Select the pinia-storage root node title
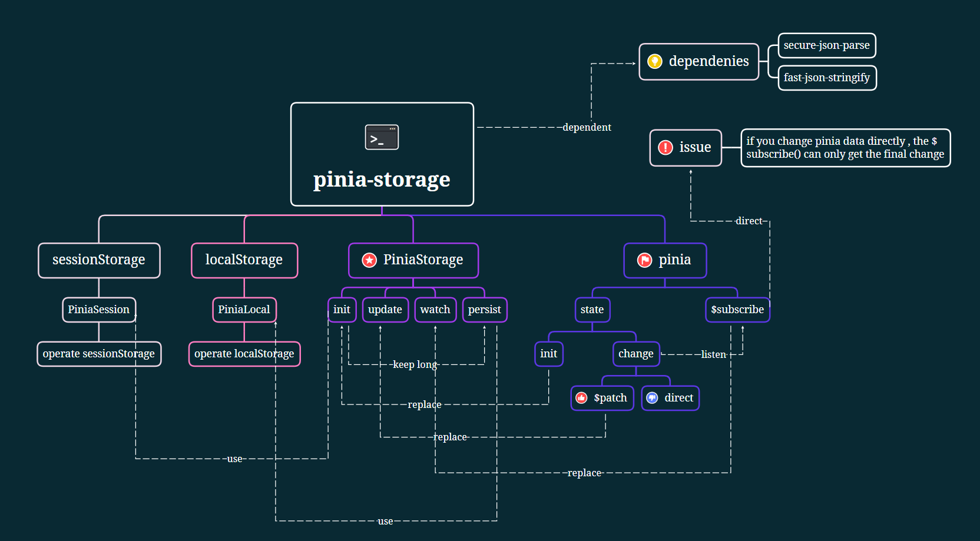 (382, 180)
